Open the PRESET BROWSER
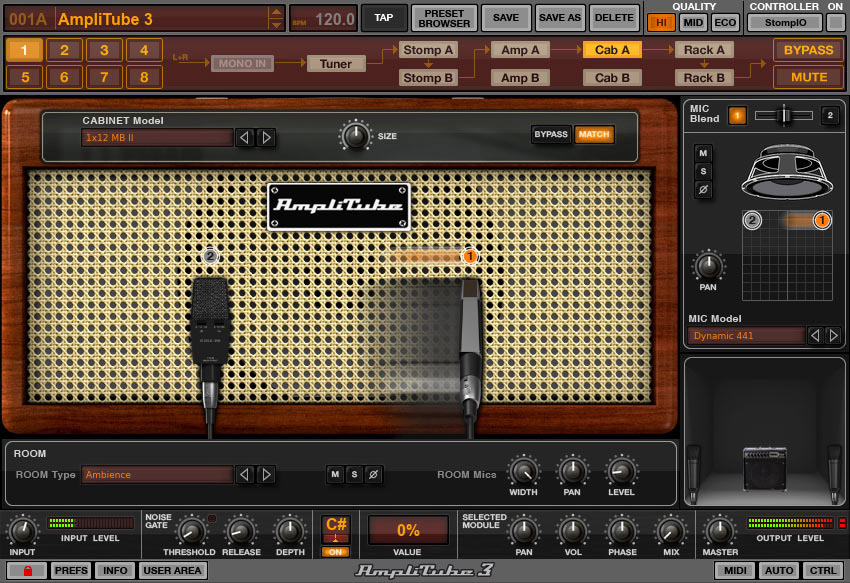The height and width of the screenshot is (583, 850). pyautogui.click(x=445, y=18)
